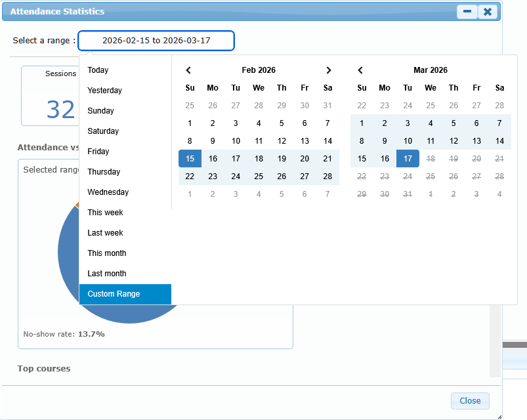Close dialog using the X icon

tap(487, 12)
